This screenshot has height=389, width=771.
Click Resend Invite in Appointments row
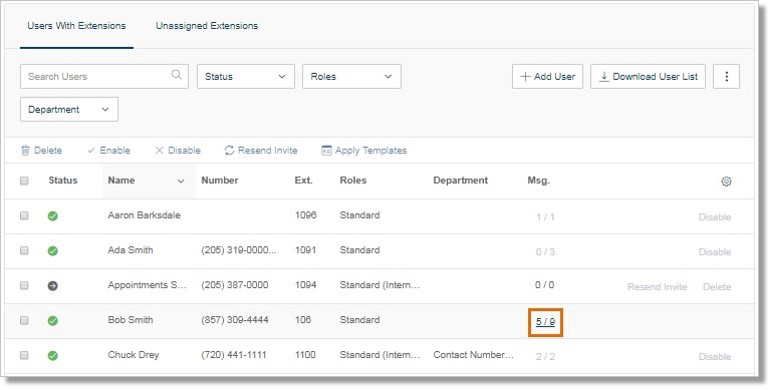pyautogui.click(x=657, y=287)
